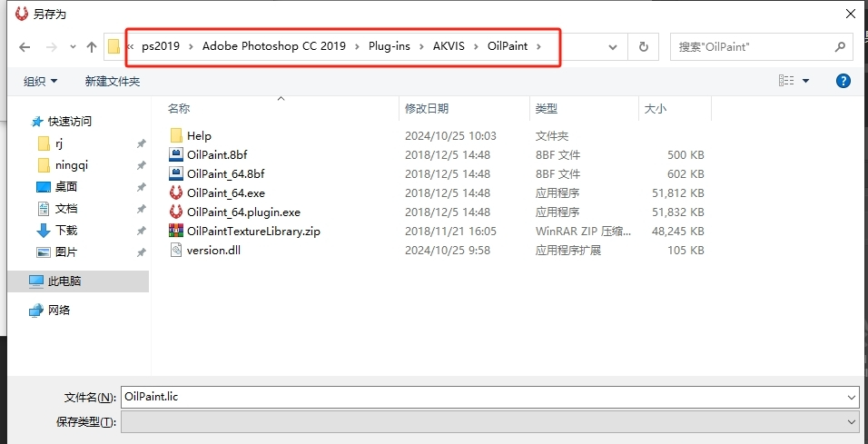Viewport: 868px width, 444px height.
Task: Expand chevron after OilPaint breadcrumb
Action: (539, 47)
